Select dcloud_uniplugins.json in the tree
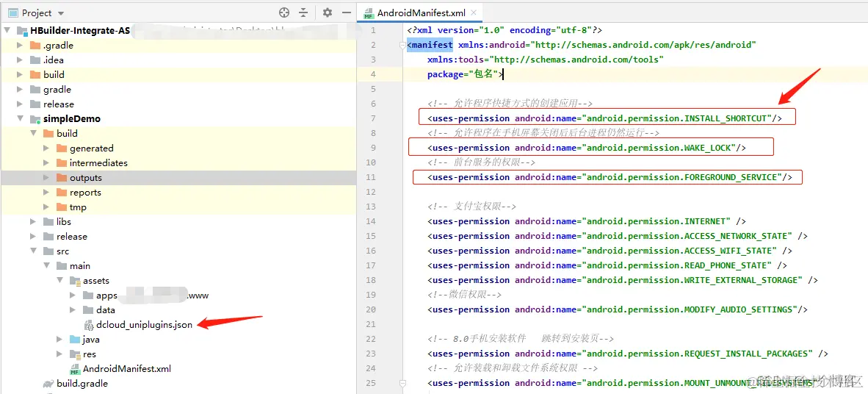The image size is (868, 394). tap(144, 325)
